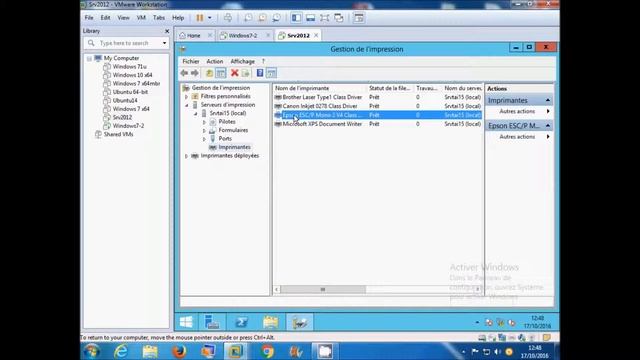640x360 pixels.
Task: Close the Library panel
Action: click(167, 31)
